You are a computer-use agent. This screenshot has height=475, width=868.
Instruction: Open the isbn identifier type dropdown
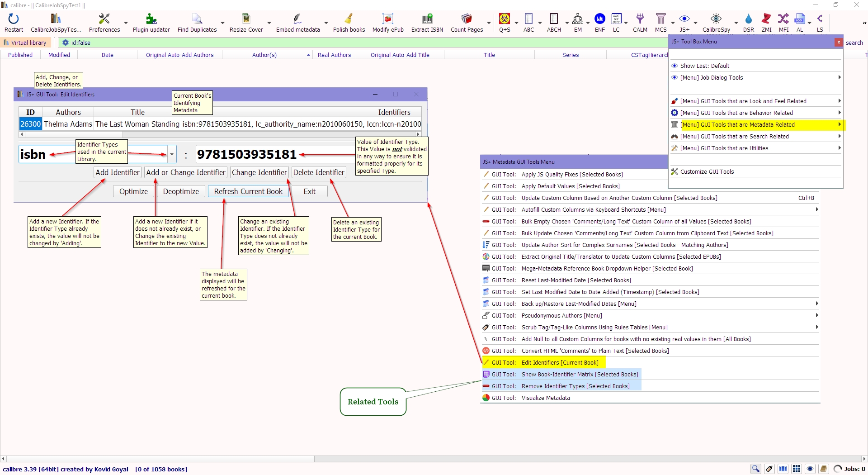[x=172, y=155]
